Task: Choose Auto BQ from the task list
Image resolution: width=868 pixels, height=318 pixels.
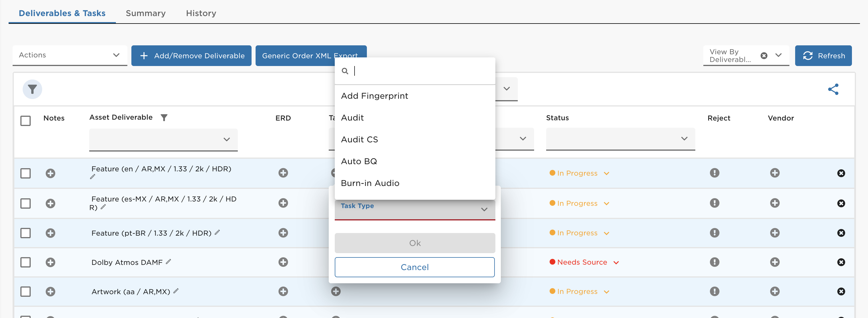Action: tap(415, 162)
